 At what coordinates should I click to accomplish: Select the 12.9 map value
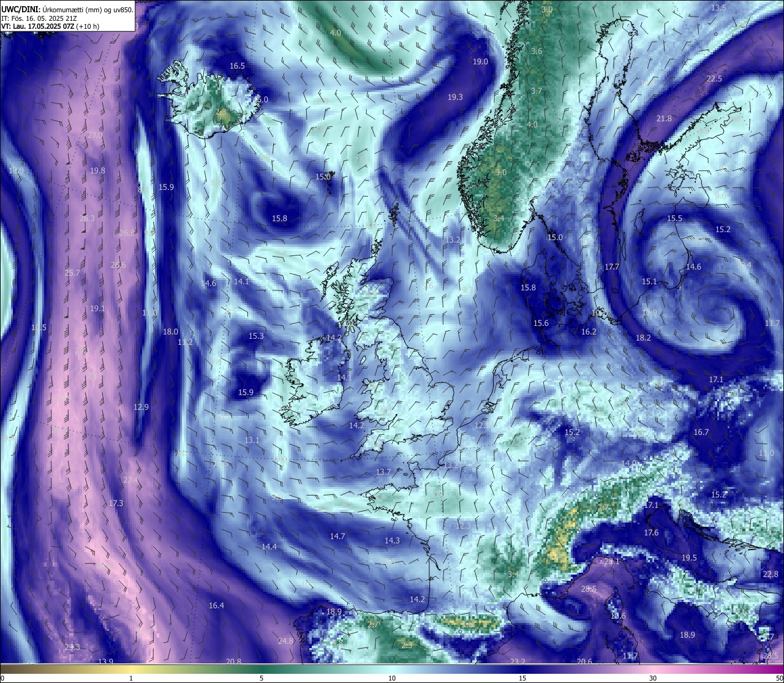141,407
